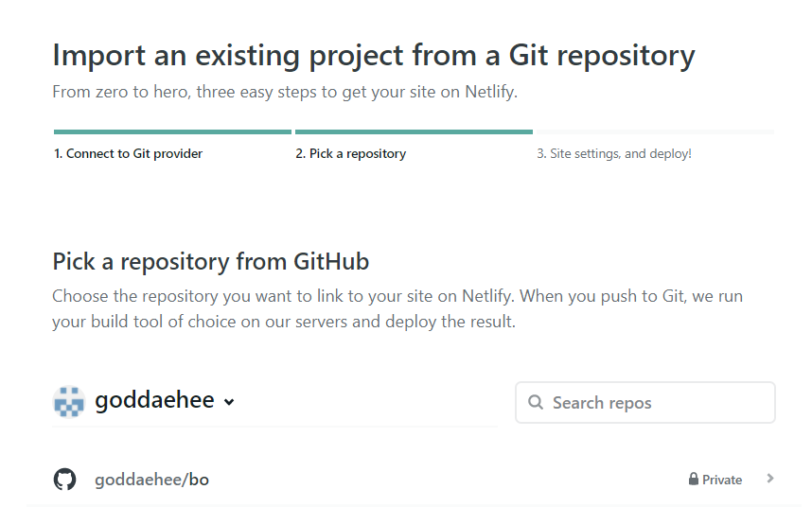
Task: Click the magnifier icon in Search repos
Action: point(536,403)
